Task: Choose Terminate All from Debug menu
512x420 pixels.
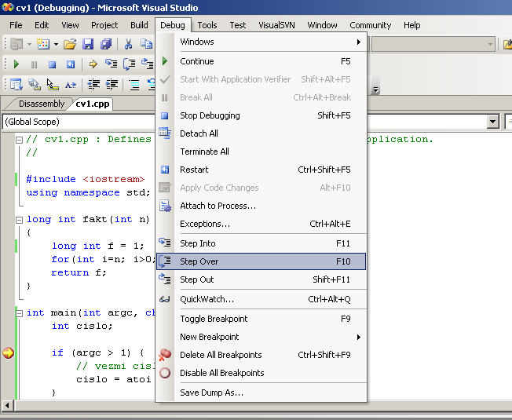Action: [x=261, y=152]
